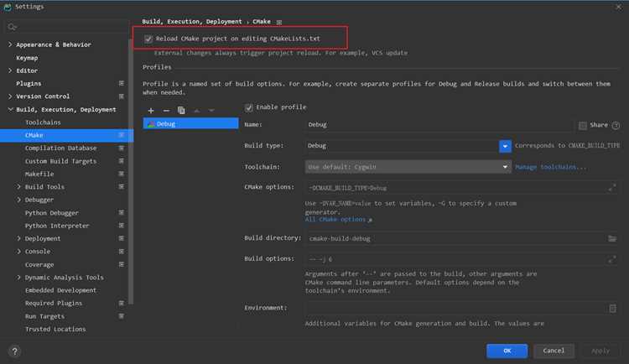
Task: Click the profile Name field
Action: pos(439,125)
